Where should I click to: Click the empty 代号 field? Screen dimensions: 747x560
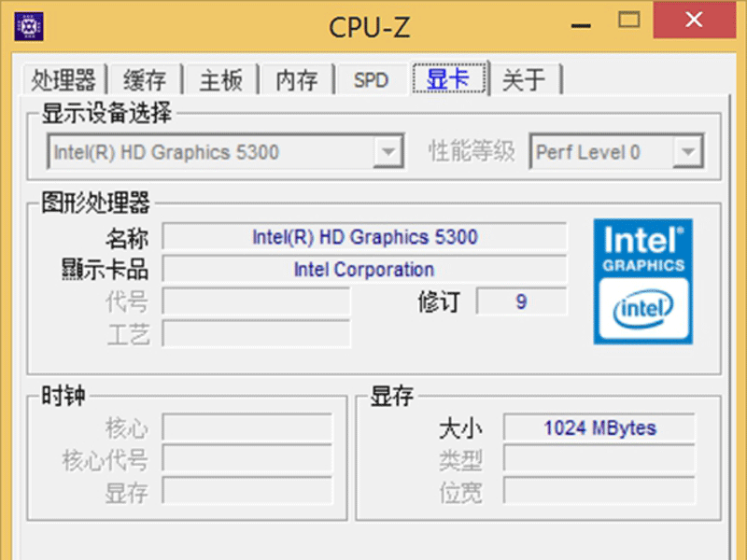pyautogui.click(x=256, y=301)
